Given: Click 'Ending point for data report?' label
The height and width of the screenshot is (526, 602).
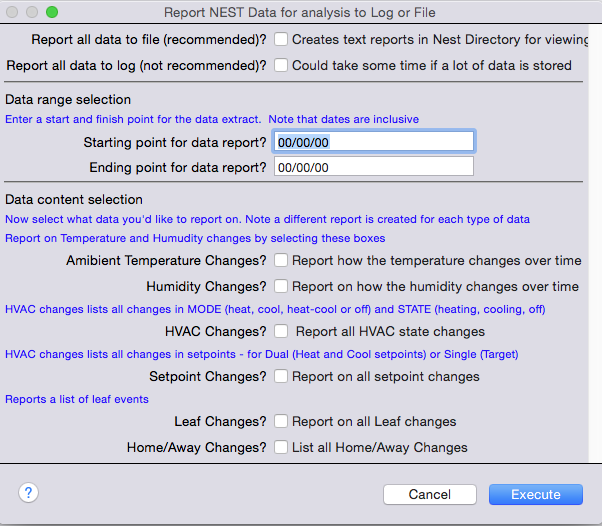Looking at the screenshot, I should tap(178, 167).
